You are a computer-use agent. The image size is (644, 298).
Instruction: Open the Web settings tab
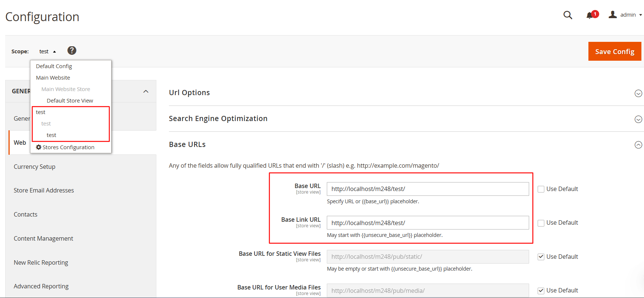[20, 143]
